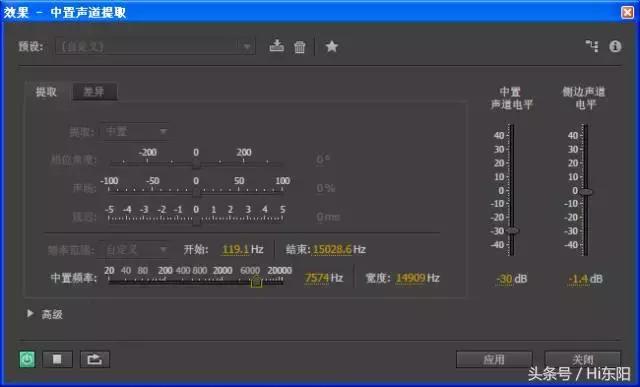The width and height of the screenshot is (640, 387).
Task: Toggle loop preview button
Action: tap(95, 359)
